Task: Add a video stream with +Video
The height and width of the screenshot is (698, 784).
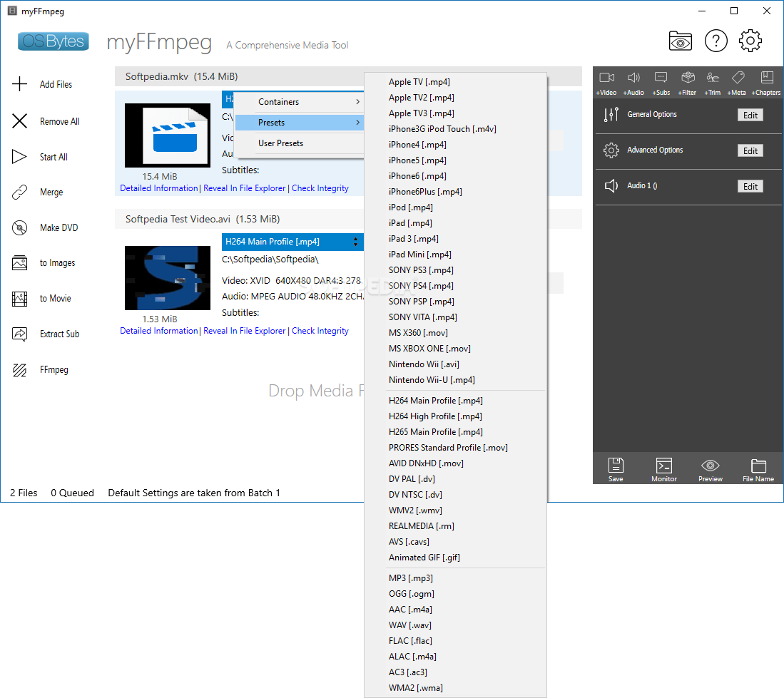Action: click(x=606, y=83)
